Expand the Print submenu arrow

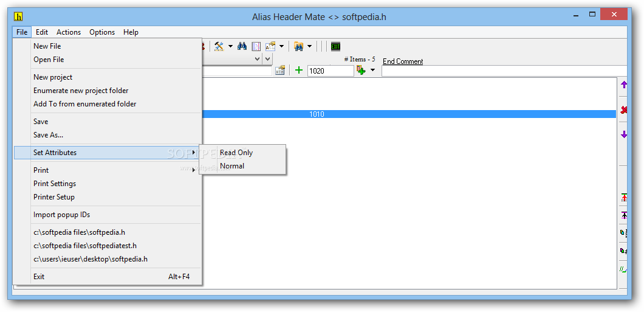(x=193, y=170)
